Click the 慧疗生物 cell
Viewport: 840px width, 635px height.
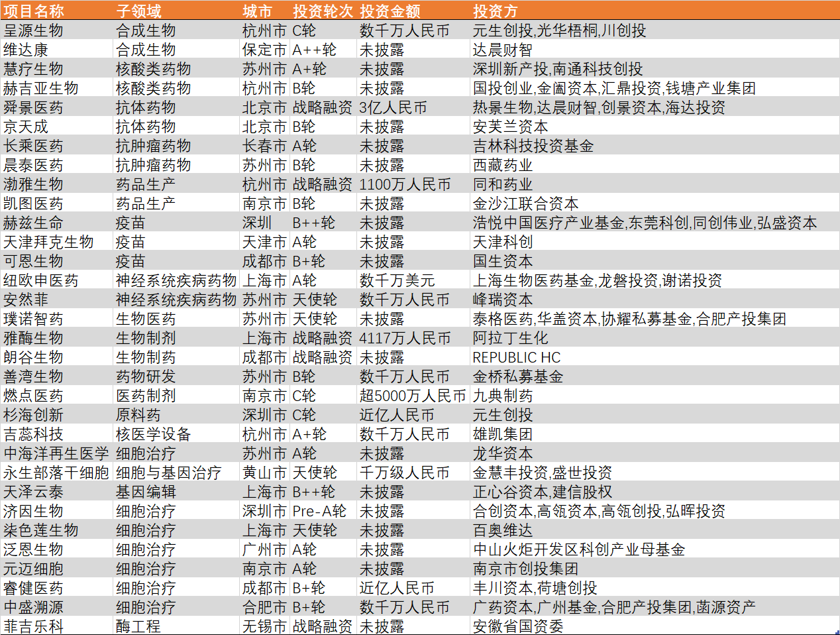[x=33, y=69]
